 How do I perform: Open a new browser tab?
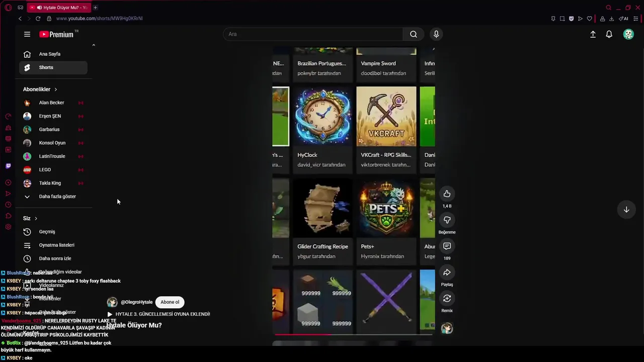(x=95, y=8)
